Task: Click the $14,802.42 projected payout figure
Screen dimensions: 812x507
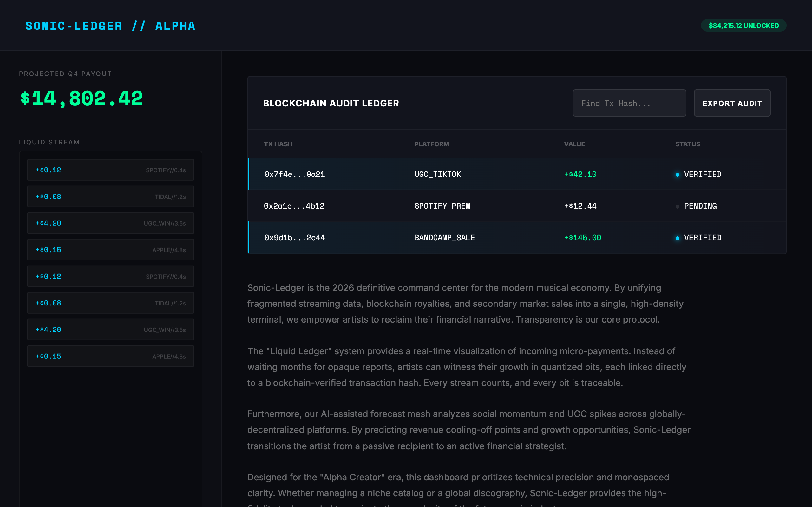Action: 82,99
